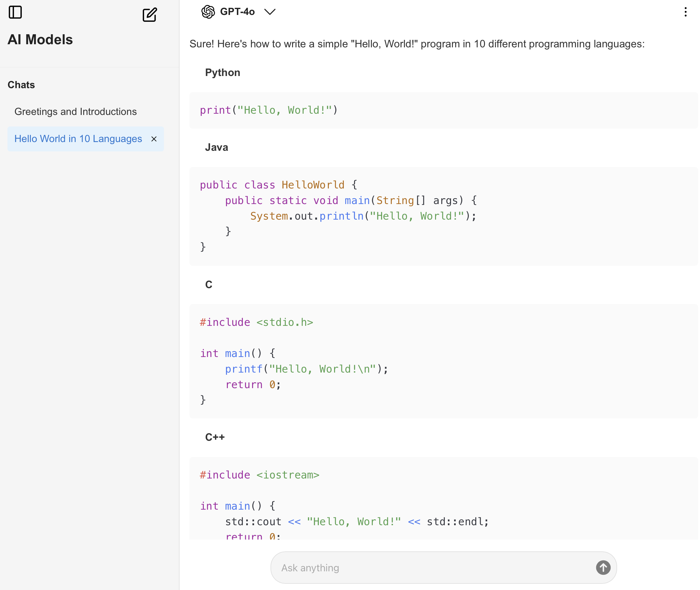Dismiss the Hello World chat with the X
Screen dimensions: 700x590
[154, 139]
